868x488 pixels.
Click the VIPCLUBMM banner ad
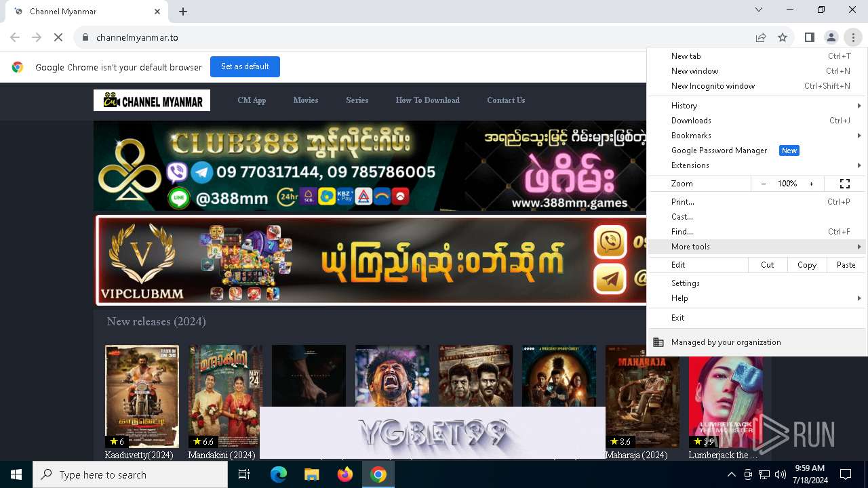pyautogui.click(x=371, y=260)
